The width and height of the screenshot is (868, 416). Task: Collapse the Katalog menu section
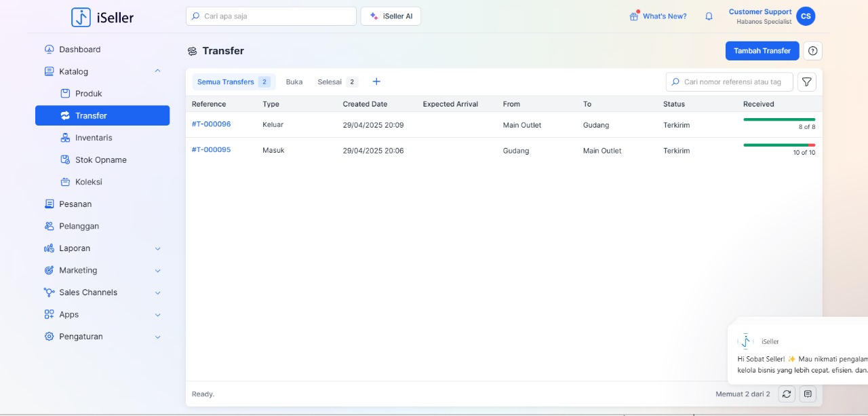point(157,71)
